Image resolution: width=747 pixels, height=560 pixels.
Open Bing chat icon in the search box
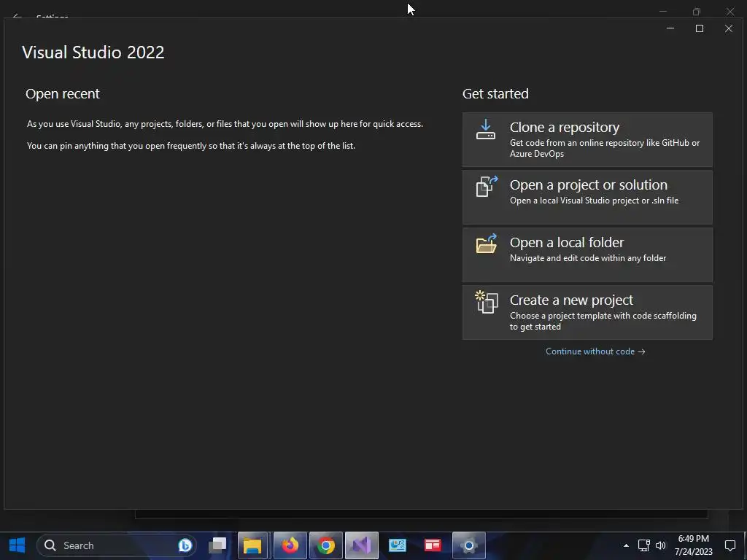pyautogui.click(x=185, y=545)
